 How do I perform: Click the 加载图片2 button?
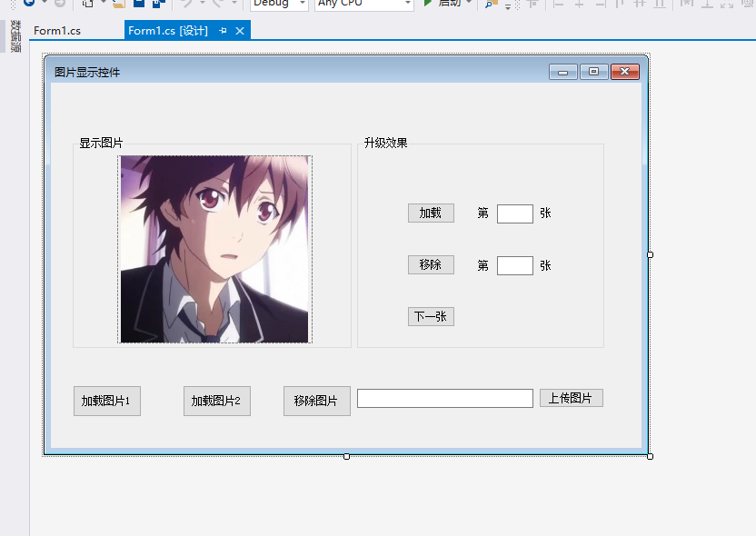click(217, 401)
